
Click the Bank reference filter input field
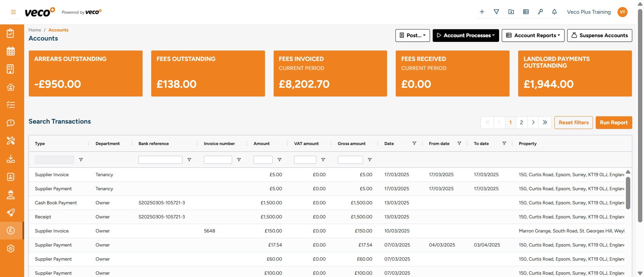[x=160, y=160]
